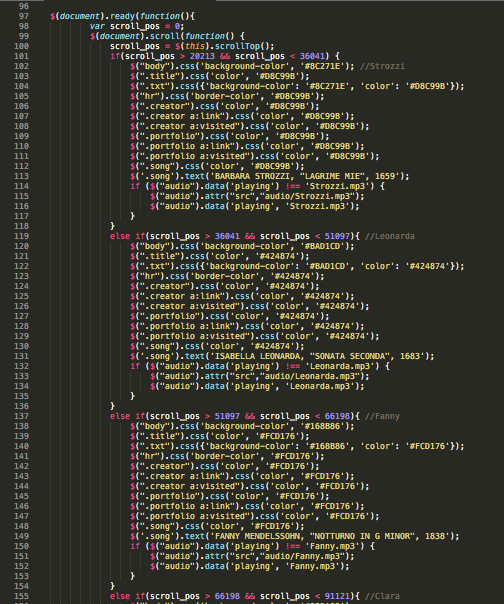Click the "audio/Leonarda.mp3" src string
Viewport: 504px width, 604px height.
[x=302, y=376]
